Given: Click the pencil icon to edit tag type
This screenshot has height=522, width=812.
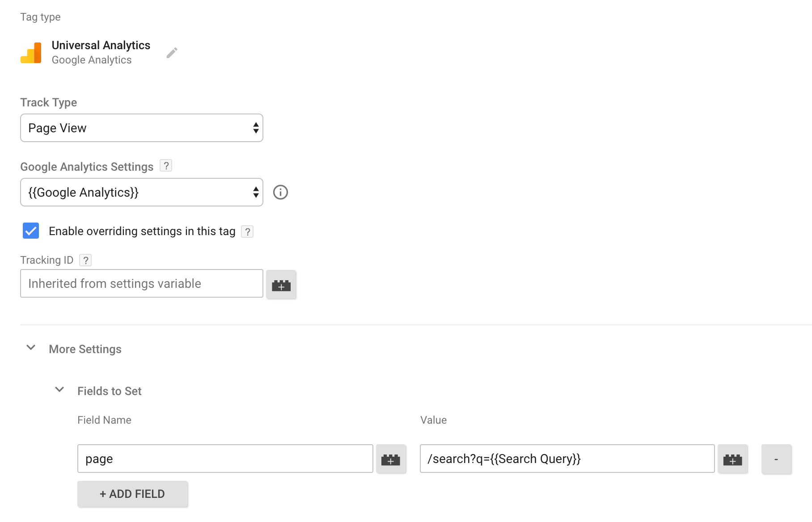Looking at the screenshot, I should coord(172,52).
